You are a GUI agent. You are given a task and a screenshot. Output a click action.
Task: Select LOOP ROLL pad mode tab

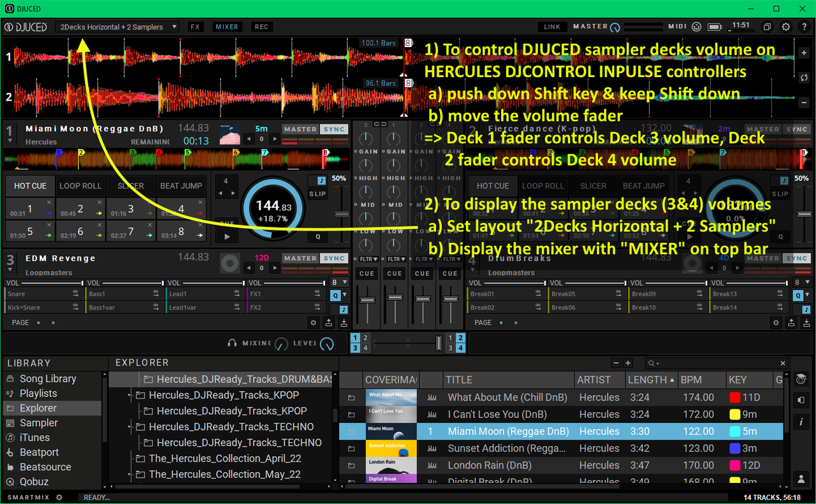tap(80, 186)
